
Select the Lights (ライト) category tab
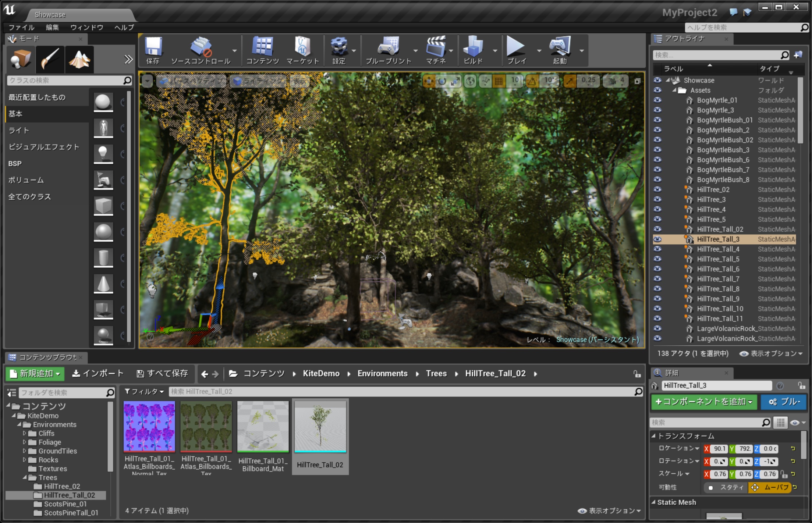[x=19, y=131]
